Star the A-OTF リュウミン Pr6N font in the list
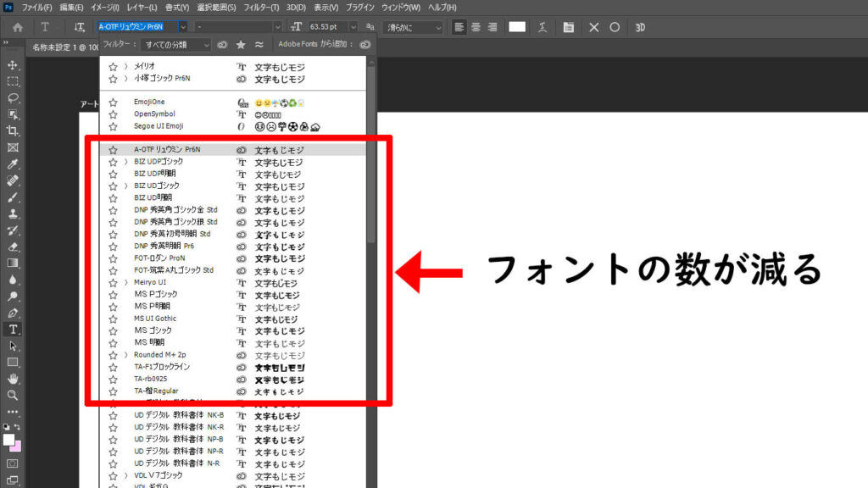This screenshot has width=868, height=488. [x=113, y=150]
